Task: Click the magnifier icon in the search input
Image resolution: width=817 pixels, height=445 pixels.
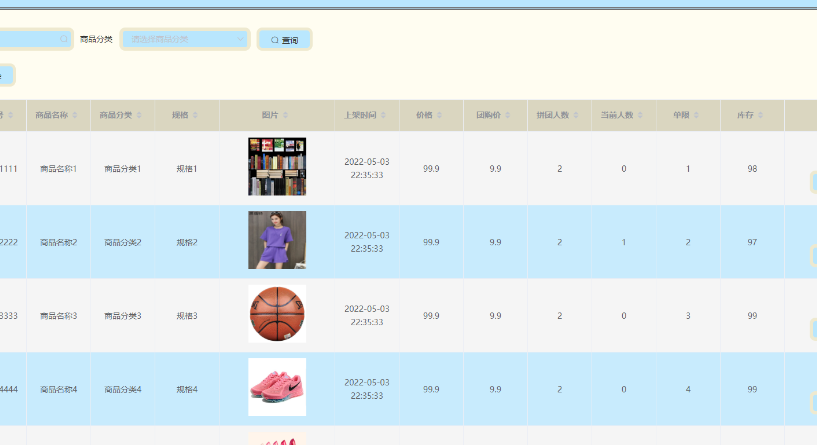Action: pos(64,39)
